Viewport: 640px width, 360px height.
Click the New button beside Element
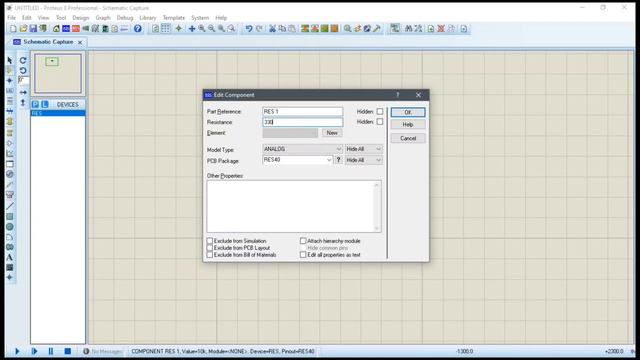coord(332,133)
